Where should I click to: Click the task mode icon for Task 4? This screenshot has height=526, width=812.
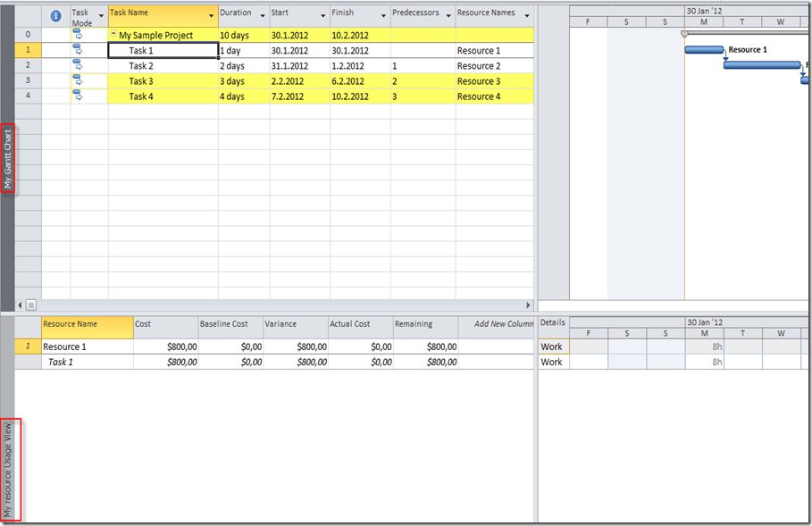(x=77, y=96)
